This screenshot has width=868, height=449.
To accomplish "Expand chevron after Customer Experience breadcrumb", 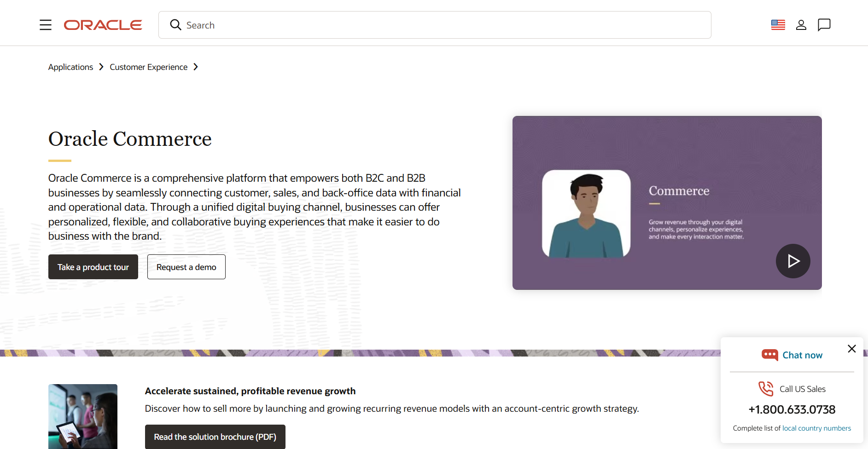I will click(196, 67).
